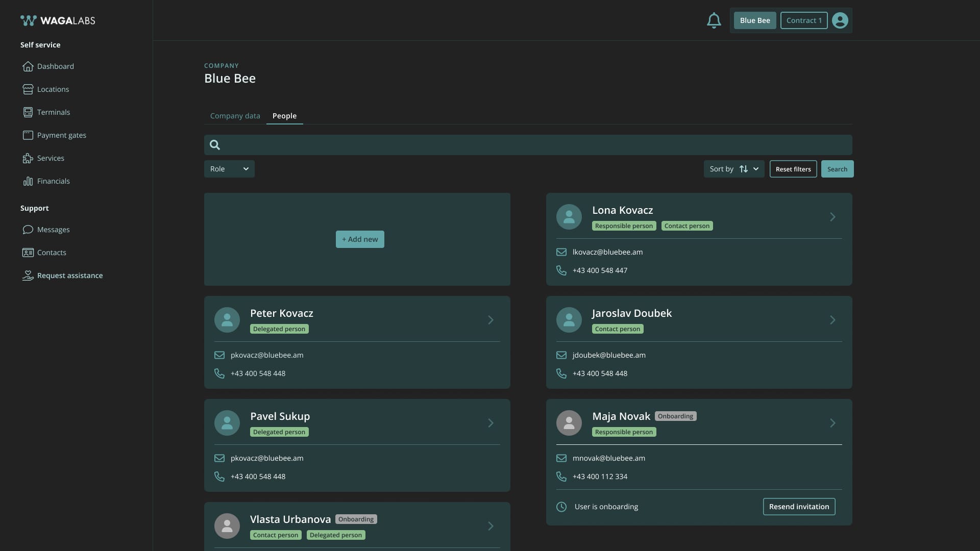Click the search magnifier icon
Viewport: 980px width, 551px height.
[x=215, y=145]
